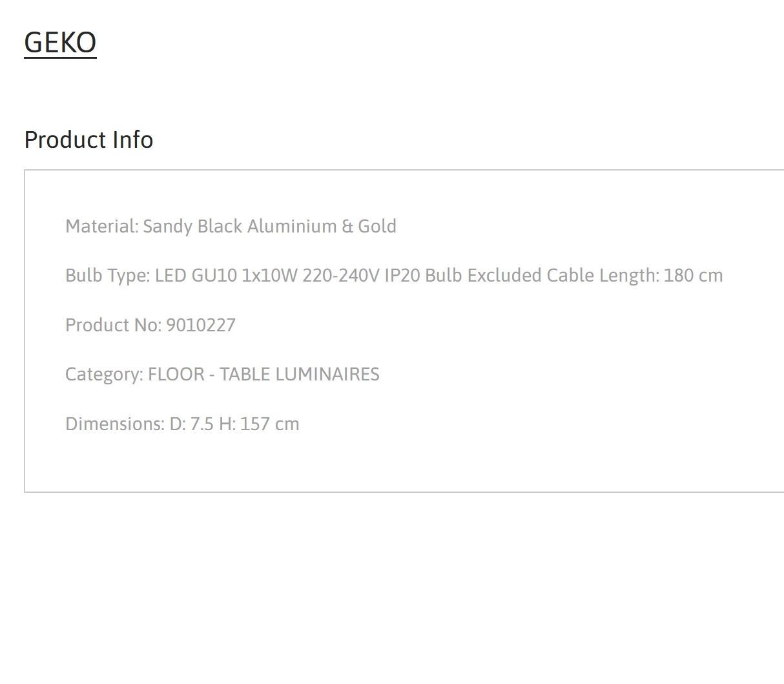Click the Bulb Type specification text
The height and width of the screenshot is (684, 784).
(394, 275)
